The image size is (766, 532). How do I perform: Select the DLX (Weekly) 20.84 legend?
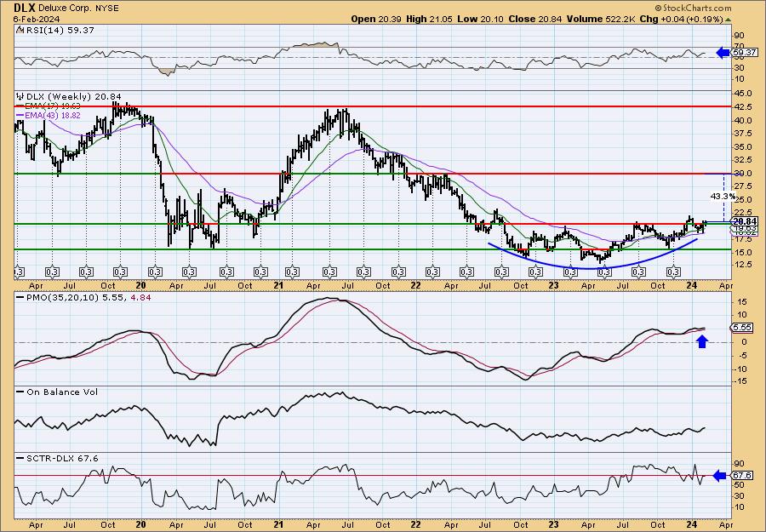point(74,97)
